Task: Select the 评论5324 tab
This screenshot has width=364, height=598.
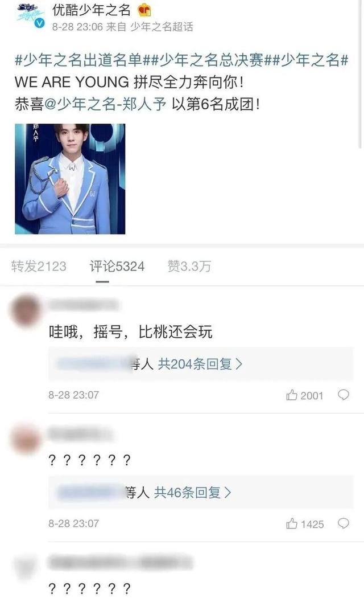Action: pos(117,266)
